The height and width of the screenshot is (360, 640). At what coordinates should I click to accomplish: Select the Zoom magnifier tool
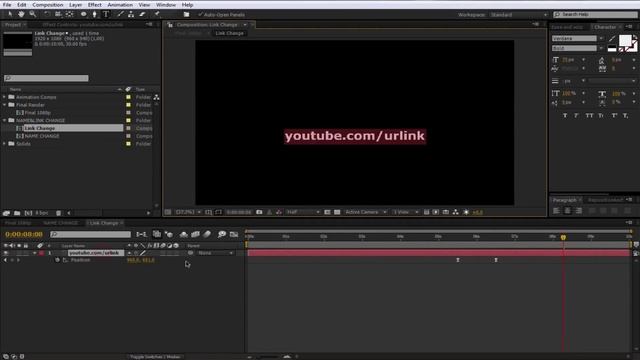(33, 14)
